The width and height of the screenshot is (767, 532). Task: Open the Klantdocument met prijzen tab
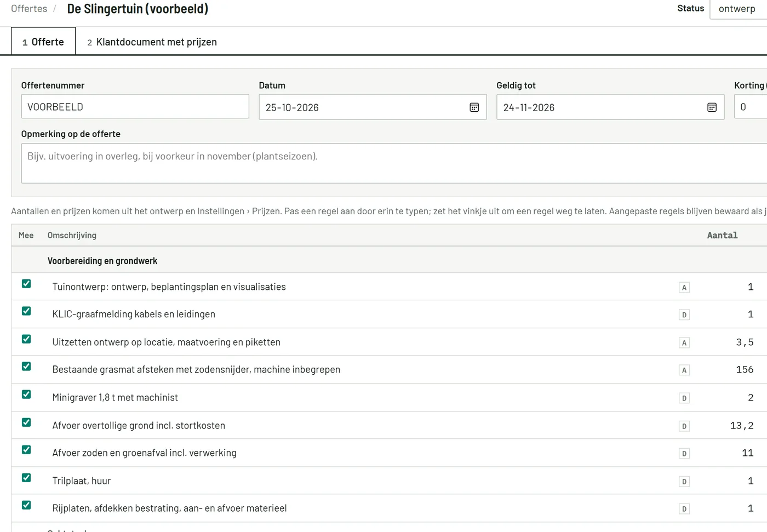pos(152,42)
